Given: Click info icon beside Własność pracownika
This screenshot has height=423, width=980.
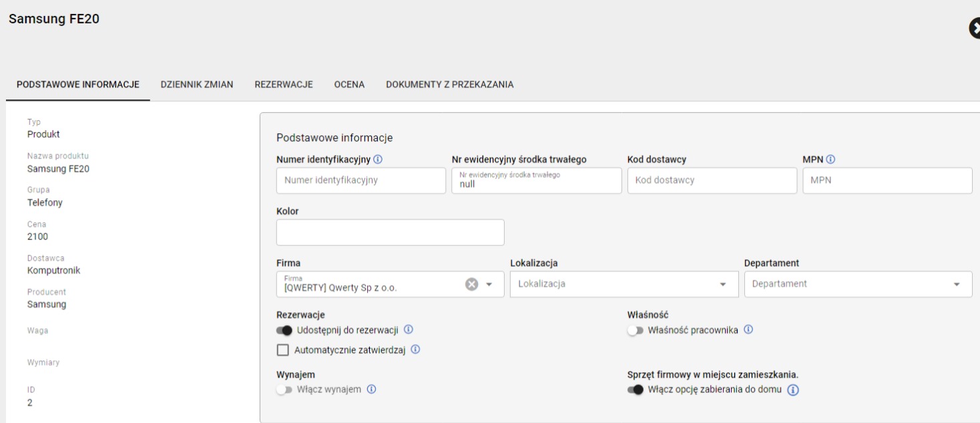Looking at the screenshot, I should tap(748, 330).
